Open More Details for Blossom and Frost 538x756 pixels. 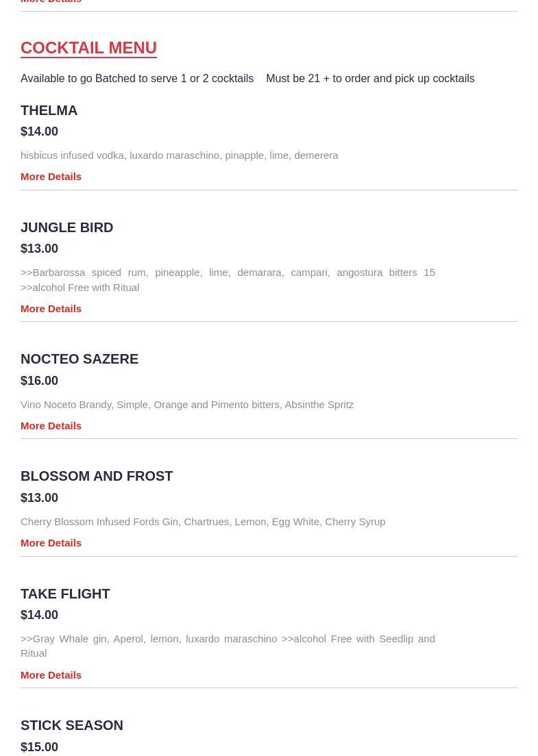click(51, 543)
